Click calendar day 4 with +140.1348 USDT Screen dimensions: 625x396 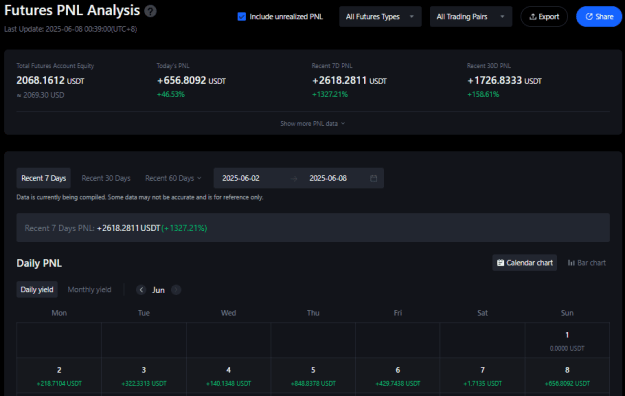[228, 375]
